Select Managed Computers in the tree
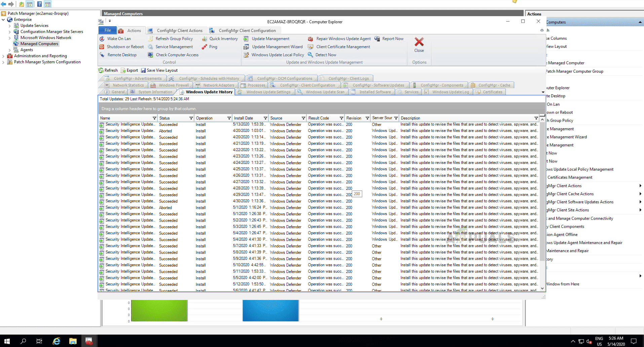Image resolution: width=644 pixels, height=347 pixels. 39,44
